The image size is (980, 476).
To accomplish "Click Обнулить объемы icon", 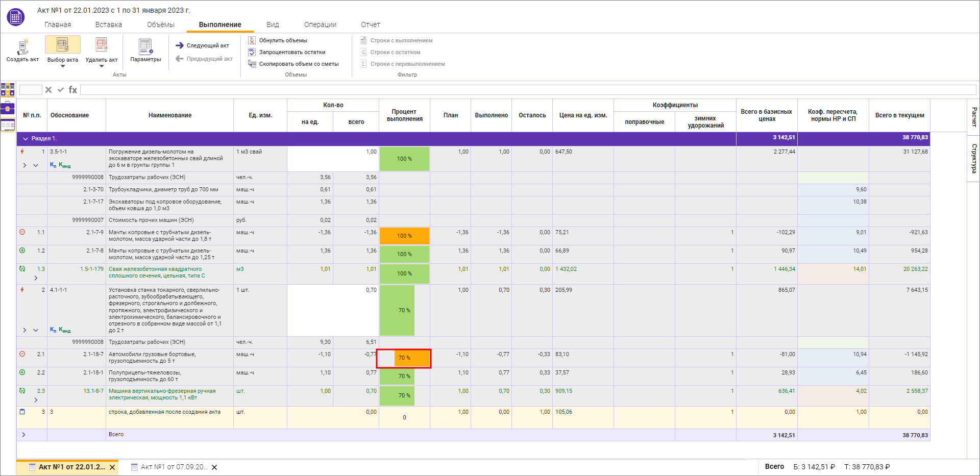I will pyautogui.click(x=252, y=40).
